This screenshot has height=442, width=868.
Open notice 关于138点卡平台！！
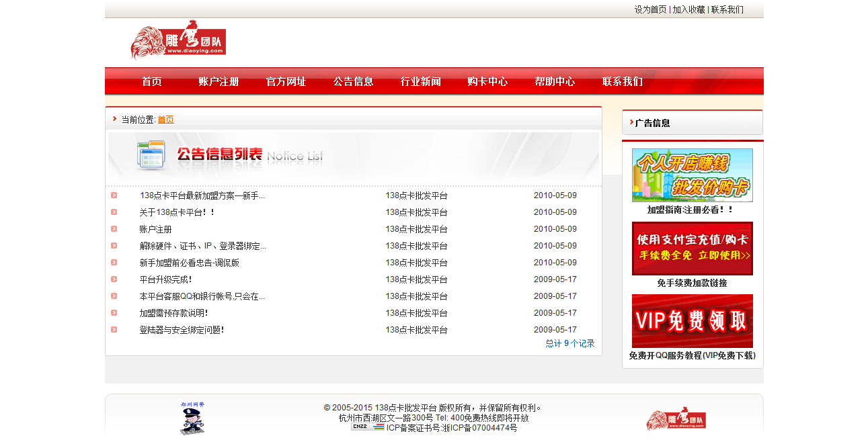pyautogui.click(x=177, y=212)
